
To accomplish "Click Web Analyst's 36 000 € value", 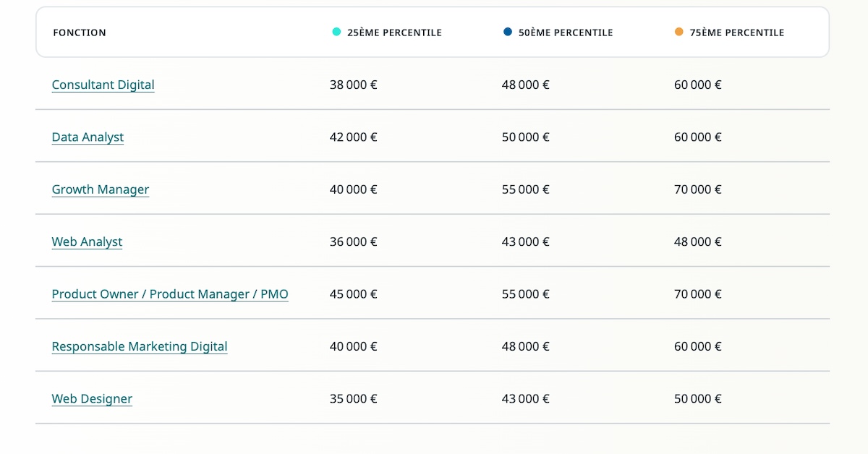I will (353, 242).
